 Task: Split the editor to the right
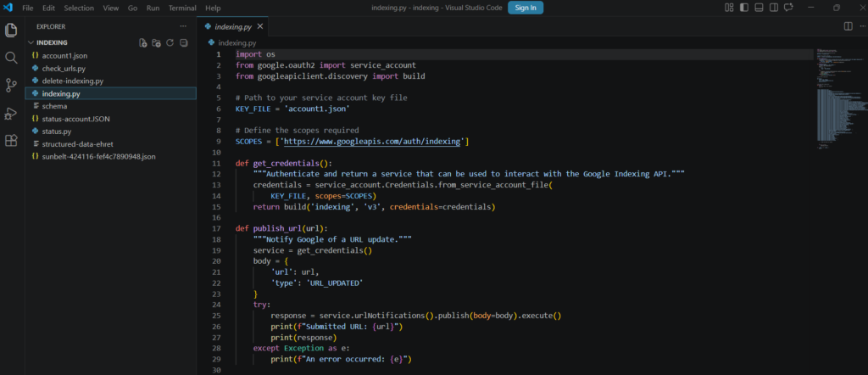(x=848, y=26)
